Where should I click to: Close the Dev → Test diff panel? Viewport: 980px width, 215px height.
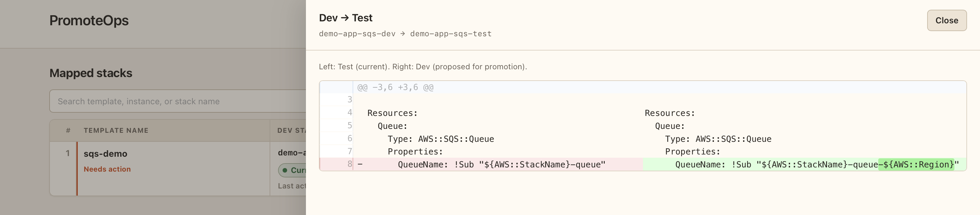tap(947, 20)
